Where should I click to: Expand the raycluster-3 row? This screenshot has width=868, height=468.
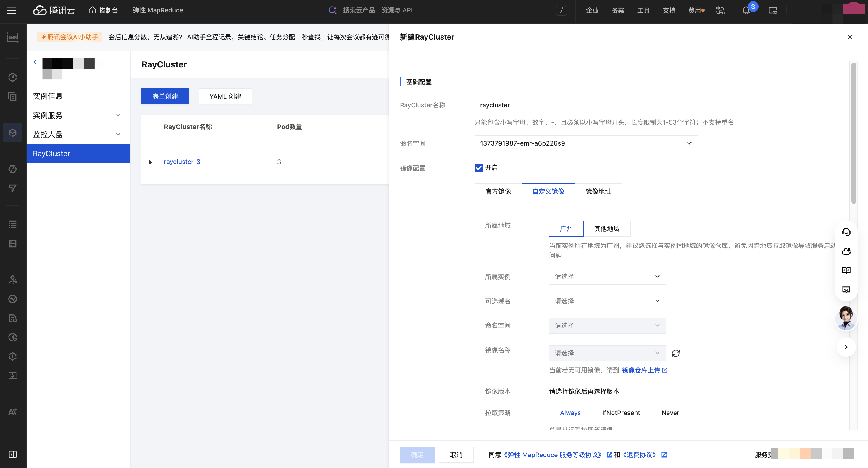coord(151,162)
